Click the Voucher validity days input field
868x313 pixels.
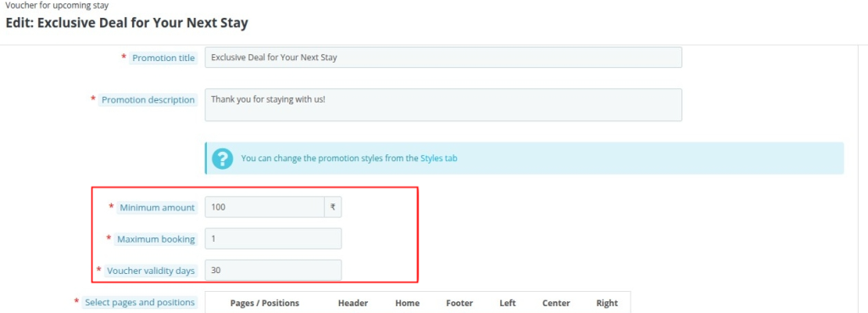(273, 271)
